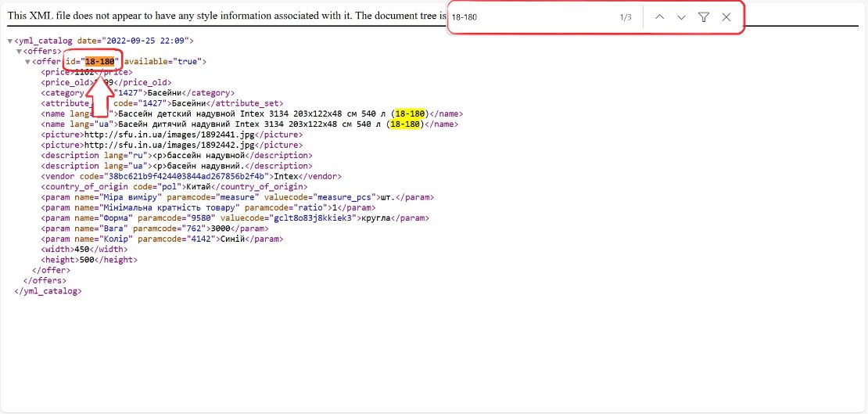Viewport: 868px width, 414px height.
Task: Click the highlighted 18-180 in Ukrainian name
Action: (407, 124)
